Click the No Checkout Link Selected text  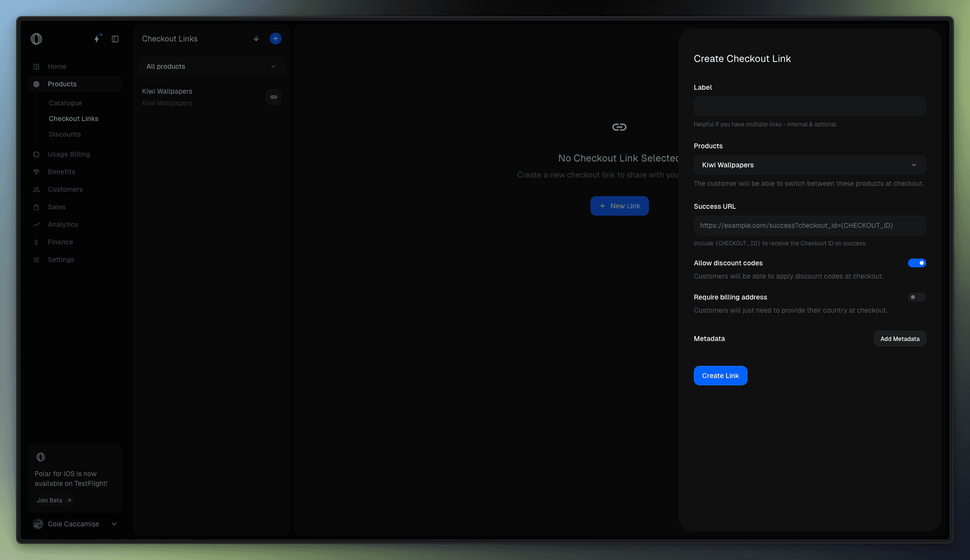pyautogui.click(x=618, y=158)
